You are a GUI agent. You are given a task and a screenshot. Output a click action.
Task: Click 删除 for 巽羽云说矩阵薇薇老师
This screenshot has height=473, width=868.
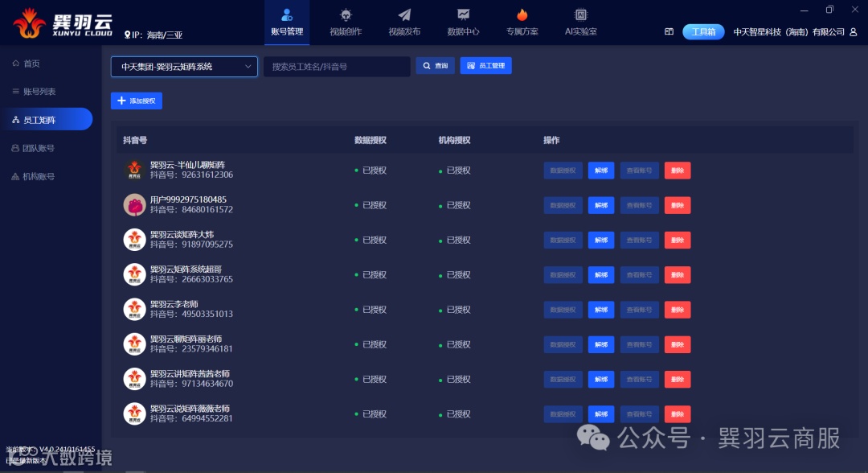[677, 414]
